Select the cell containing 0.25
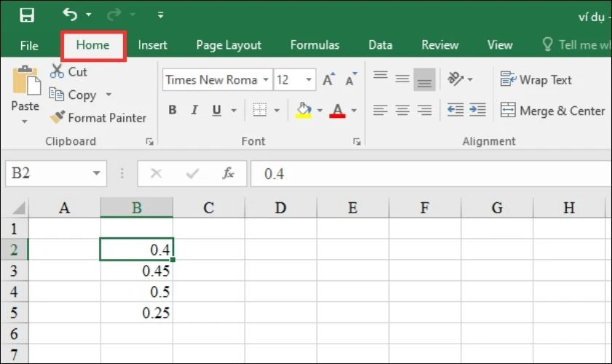612x364 pixels. 137,312
